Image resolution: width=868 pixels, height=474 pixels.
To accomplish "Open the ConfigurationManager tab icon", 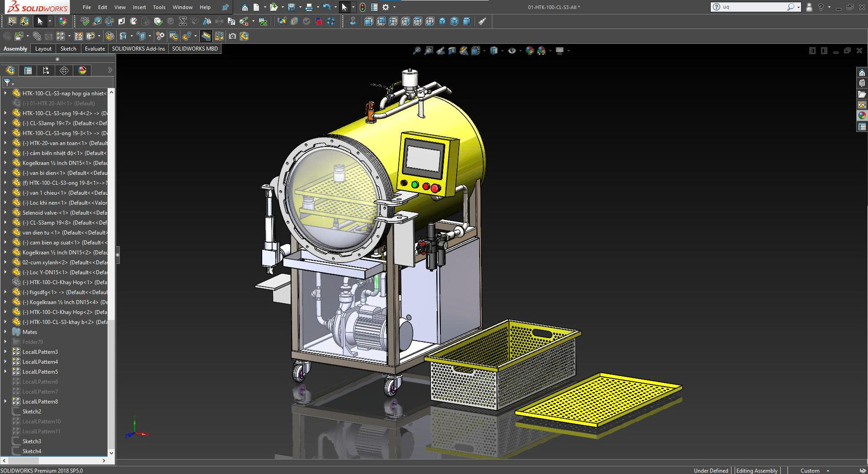I will (x=46, y=70).
